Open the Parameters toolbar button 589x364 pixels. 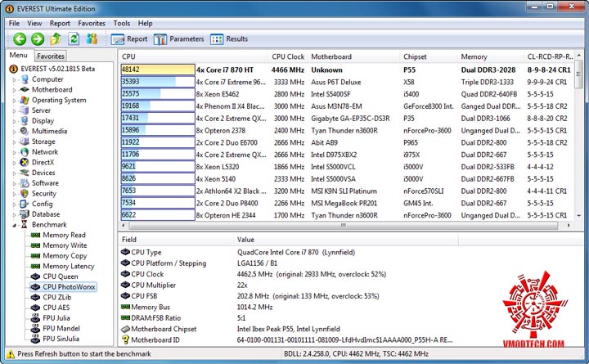[x=179, y=39]
